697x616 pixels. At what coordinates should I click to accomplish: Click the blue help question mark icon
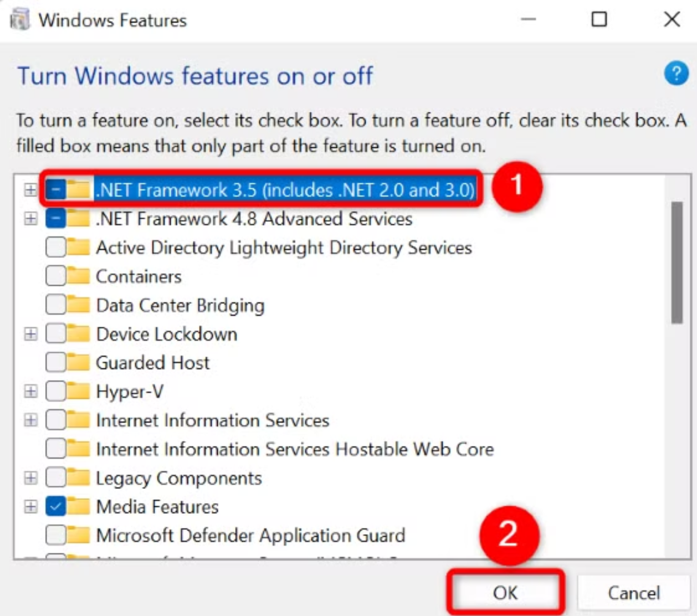(x=676, y=74)
